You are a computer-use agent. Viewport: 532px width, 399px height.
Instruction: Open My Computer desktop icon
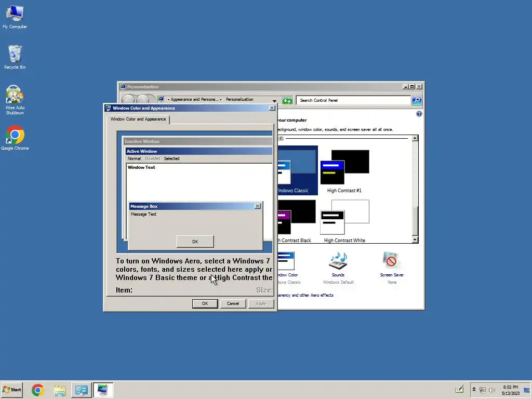[15, 17]
